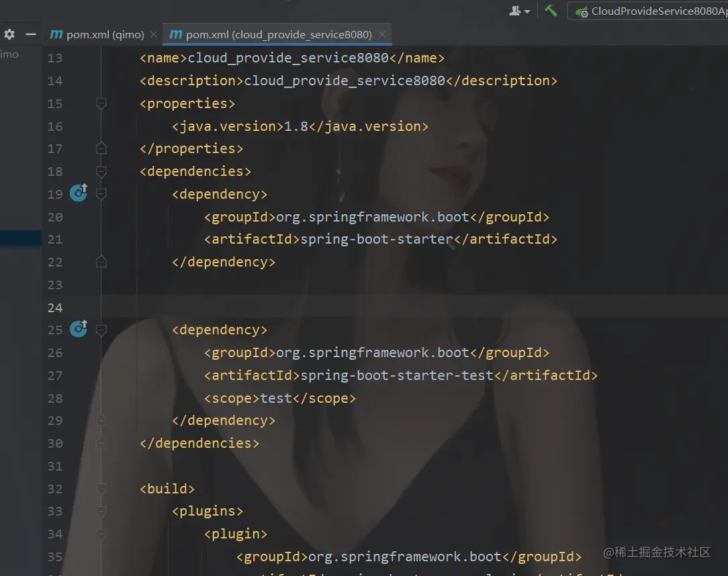Build project with the hammer icon

551,11
